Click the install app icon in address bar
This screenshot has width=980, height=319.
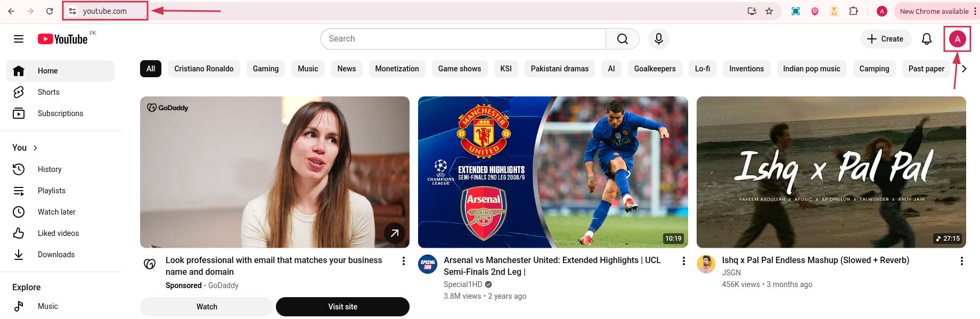coord(752,11)
